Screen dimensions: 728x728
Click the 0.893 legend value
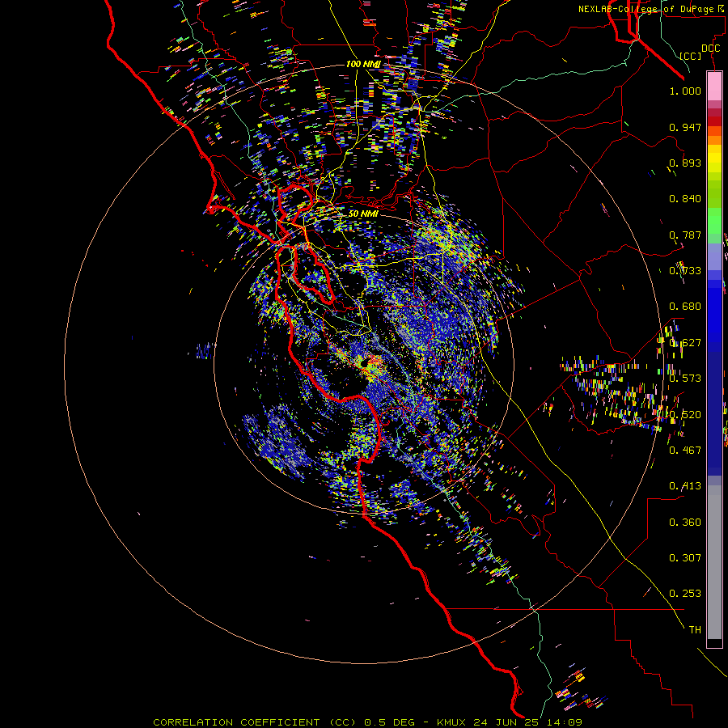(x=685, y=163)
